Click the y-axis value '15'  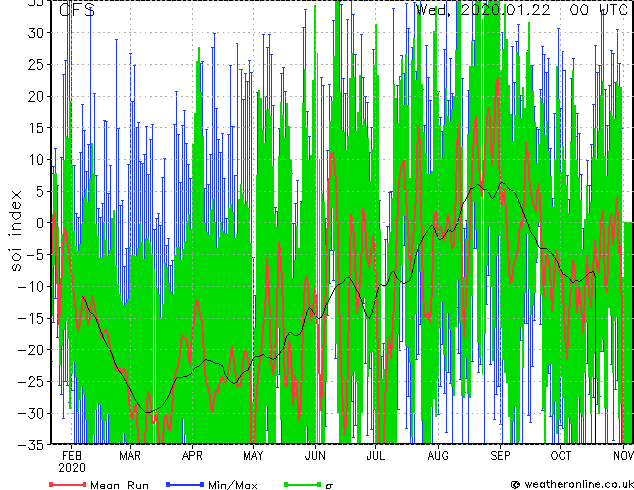coord(36,128)
